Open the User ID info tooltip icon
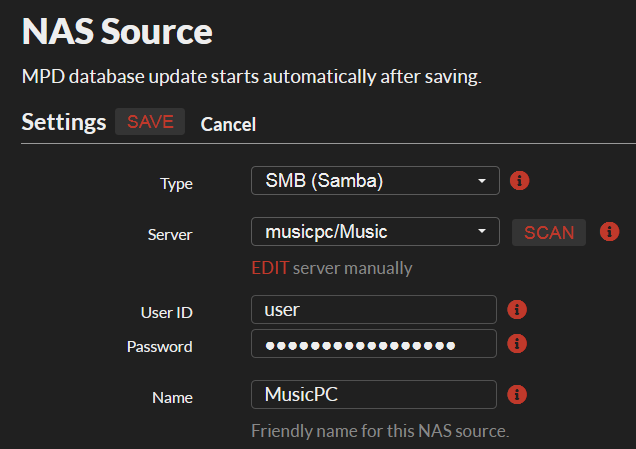The height and width of the screenshot is (449, 636). pyautogui.click(x=518, y=309)
